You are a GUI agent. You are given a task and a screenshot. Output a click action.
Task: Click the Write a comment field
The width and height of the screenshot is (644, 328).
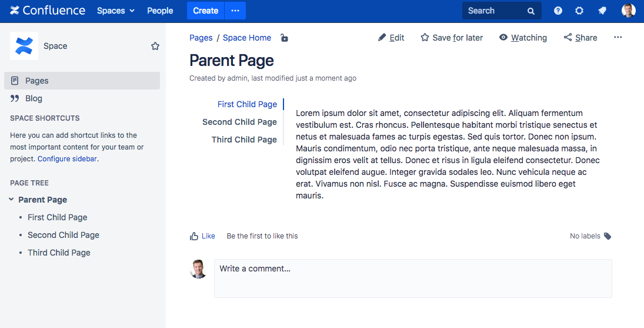(x=413, y=278)
